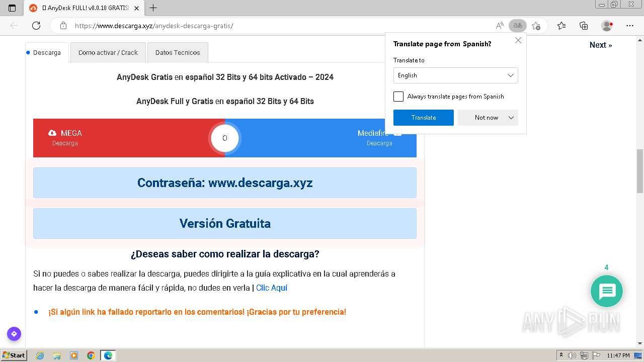
Task: Open the Favorites list
Action: click(x=561, y=26)
